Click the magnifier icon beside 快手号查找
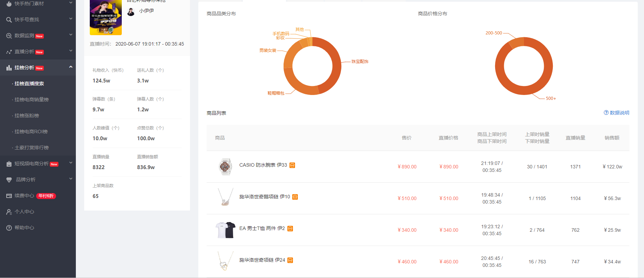The image size is (644, 278). tap(9, 19)
